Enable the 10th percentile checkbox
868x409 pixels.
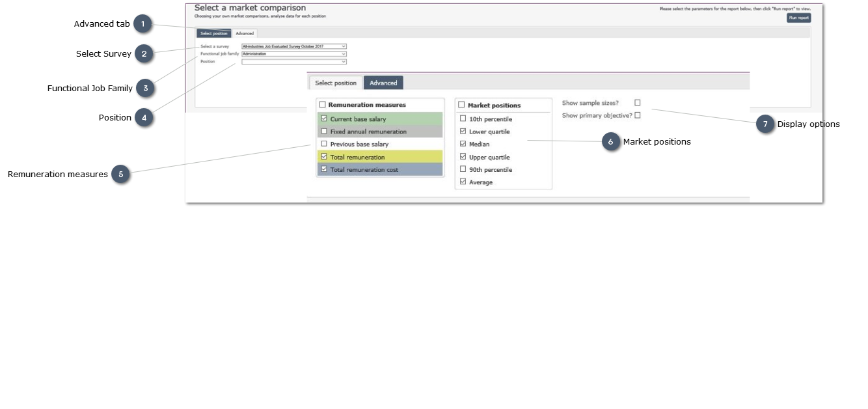(463, 119)
